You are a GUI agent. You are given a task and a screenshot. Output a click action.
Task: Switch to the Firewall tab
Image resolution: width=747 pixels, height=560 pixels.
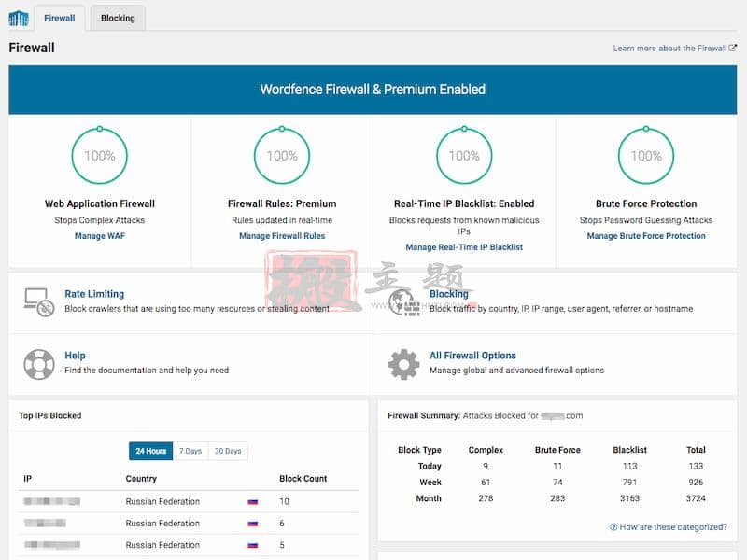(x=60, y=18)
